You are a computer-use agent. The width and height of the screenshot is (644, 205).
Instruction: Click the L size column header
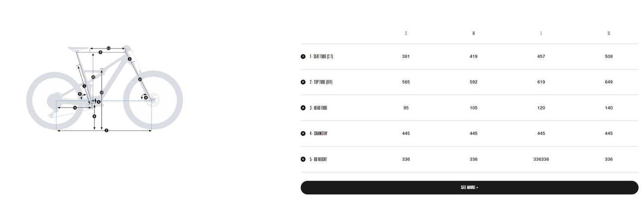(x=541, y=33)
